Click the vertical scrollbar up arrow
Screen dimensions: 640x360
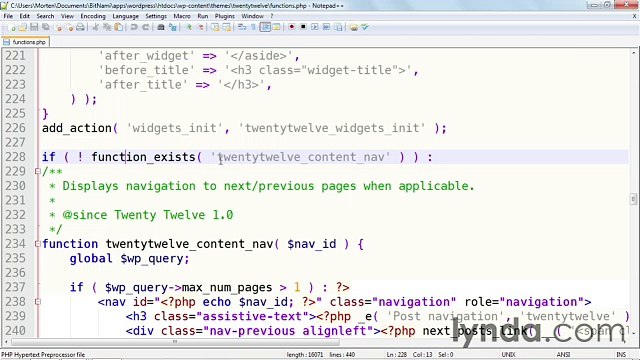click(x=633, y=53)
